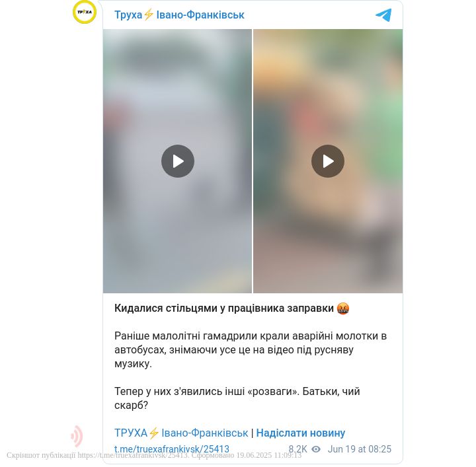Viewport: 476px width, 467px height.
Task: Click the Jun 19 at 08:25 timestamp
Action: [360, 449]
